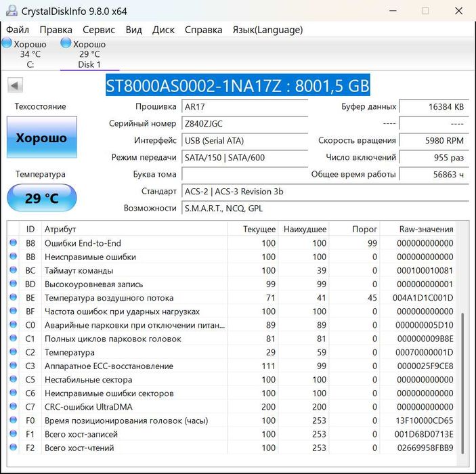
Task: Select the Ошибки End-to-End row
Action: (x=232, y=243)
